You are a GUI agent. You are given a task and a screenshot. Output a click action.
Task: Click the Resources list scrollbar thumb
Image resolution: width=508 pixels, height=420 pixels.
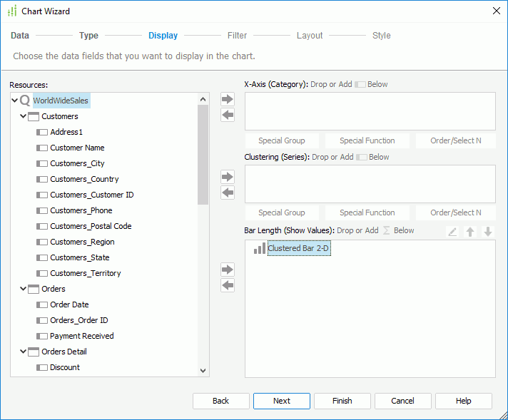pos(203,155)
